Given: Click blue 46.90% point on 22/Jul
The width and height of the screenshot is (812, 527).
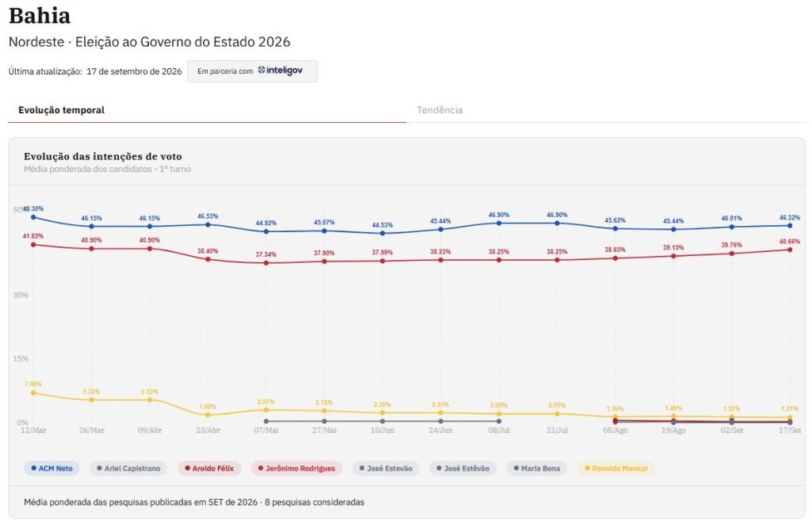Looking at the screenshot, I should 557,223.
